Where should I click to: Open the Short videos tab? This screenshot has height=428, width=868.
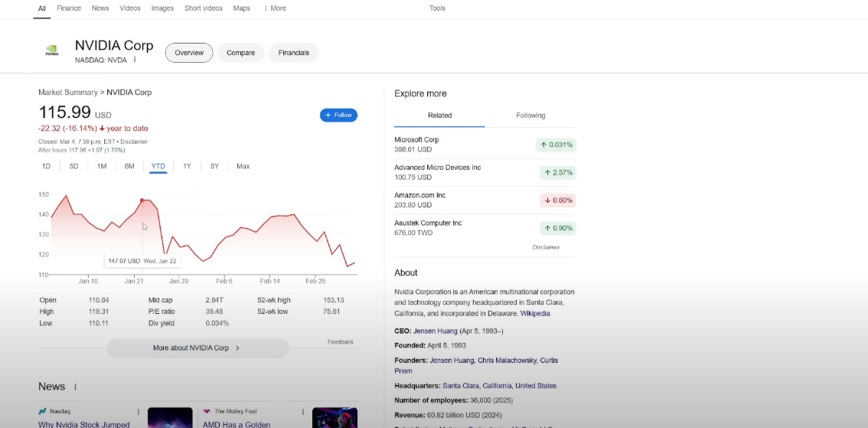point(203,8)
